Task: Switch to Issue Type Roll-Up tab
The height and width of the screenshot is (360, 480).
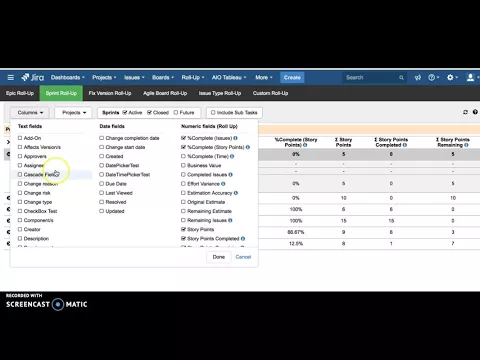Action: (x=220, y=93)
